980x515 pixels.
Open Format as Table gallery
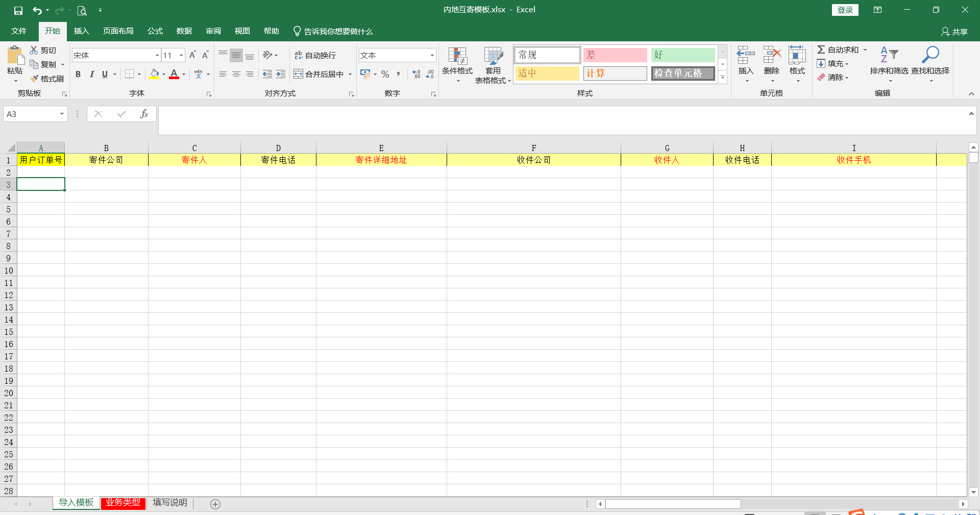pos(493,65)
